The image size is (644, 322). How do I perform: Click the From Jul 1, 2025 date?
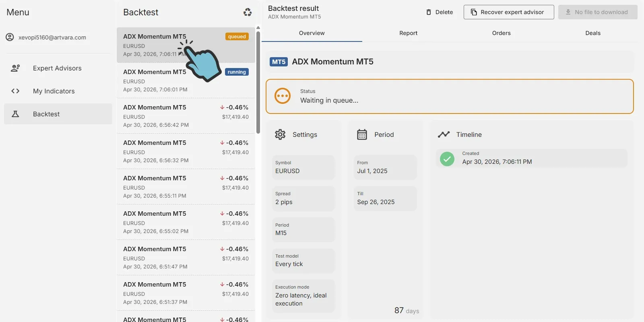pyautogui.click(x=385, y=167)
